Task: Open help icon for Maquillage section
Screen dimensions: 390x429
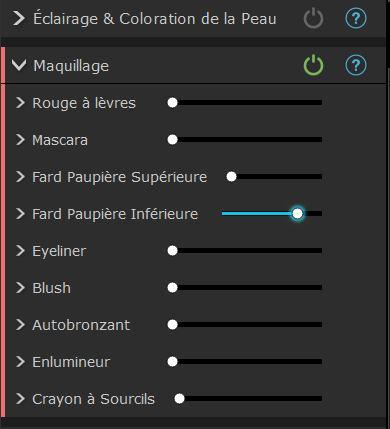Action: [x=356, y=65]
